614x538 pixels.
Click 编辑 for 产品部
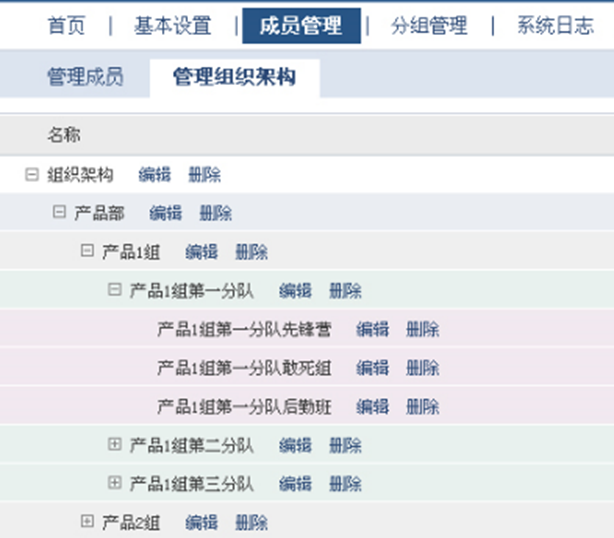coord(165,213)
